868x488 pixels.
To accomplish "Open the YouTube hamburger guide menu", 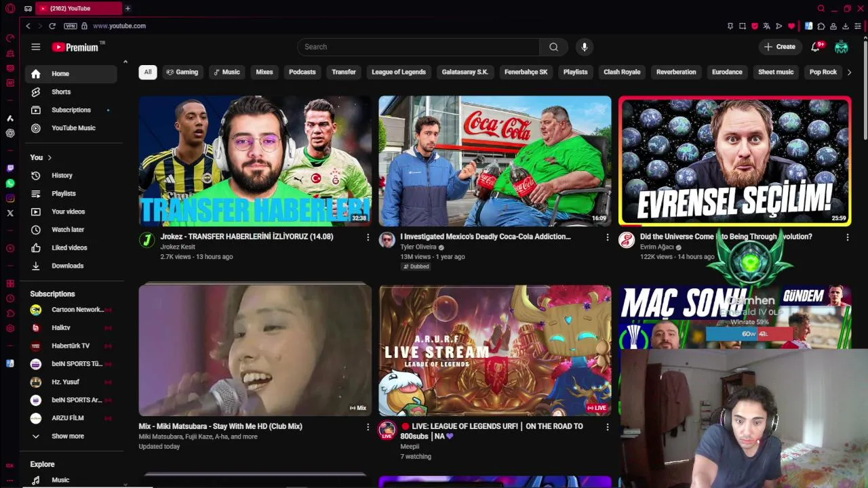I will (36, 47).
